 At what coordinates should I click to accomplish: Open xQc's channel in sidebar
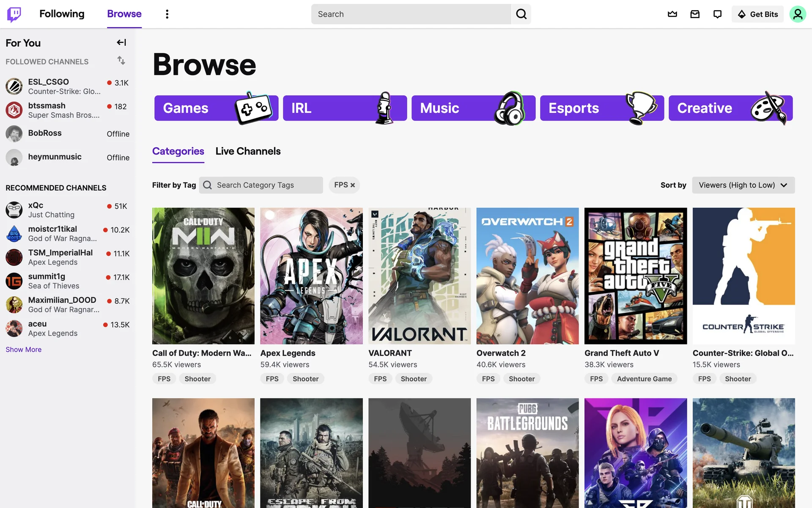tap(51, 210)
